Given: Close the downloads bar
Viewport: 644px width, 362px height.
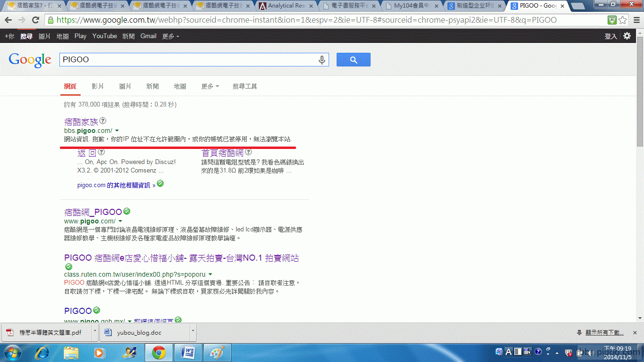Looking at the screenshot, I should pos(635,332).
